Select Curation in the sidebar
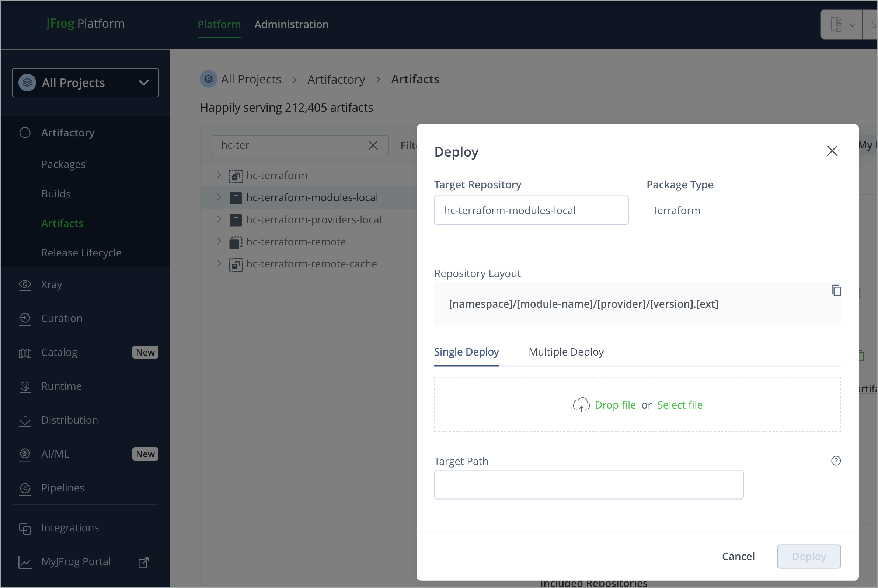Viewport: 878px width, 588px height. (62, 318)
